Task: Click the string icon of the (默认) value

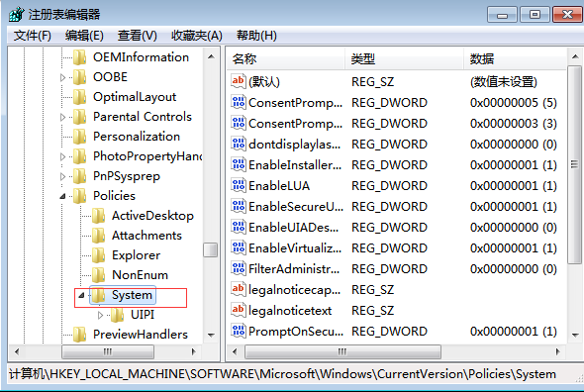Action: pyautogui.click(x=238, y=81)
